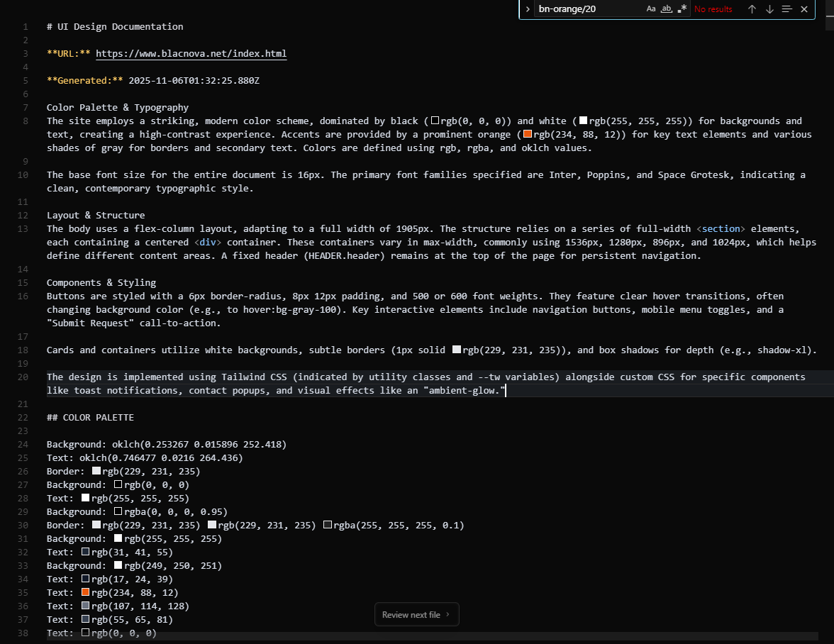Click black swatch beside rgb(0, 0, 0) Background

(118, 484)
